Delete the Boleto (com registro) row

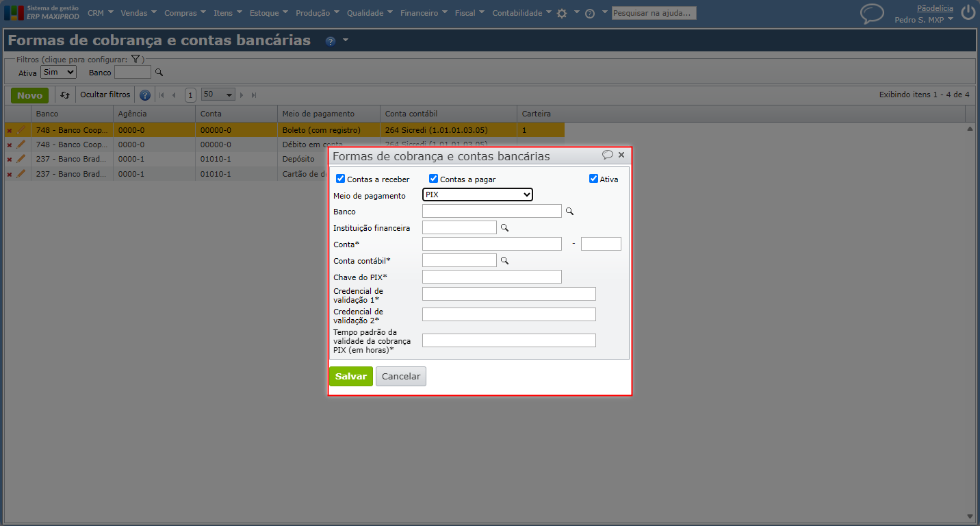click(10, 130)
